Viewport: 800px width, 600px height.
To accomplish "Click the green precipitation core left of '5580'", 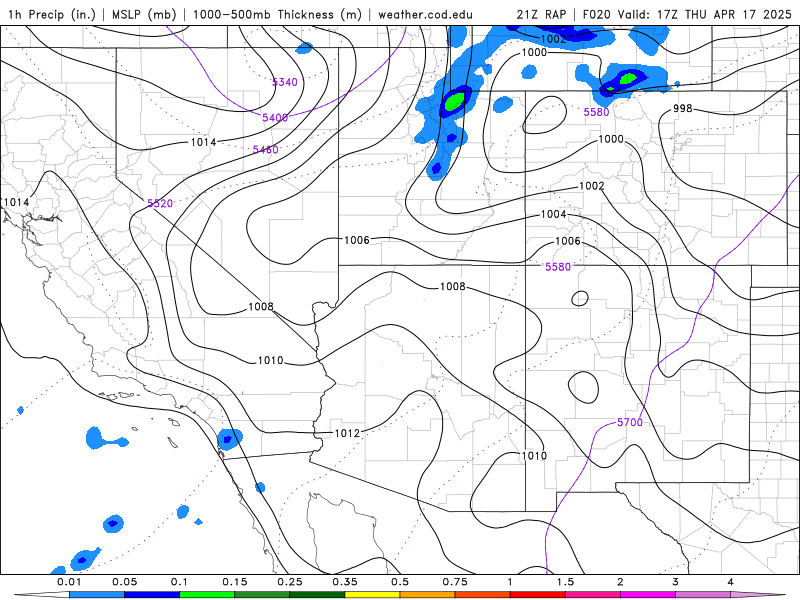I will [455, 101].
